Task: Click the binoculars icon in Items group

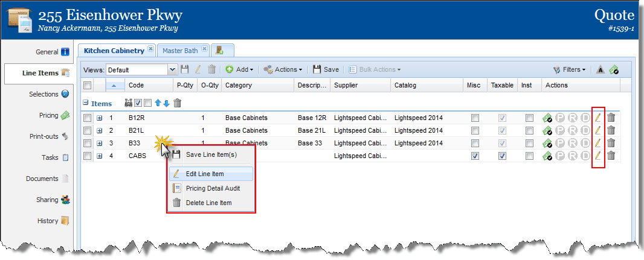Action: 129,103
